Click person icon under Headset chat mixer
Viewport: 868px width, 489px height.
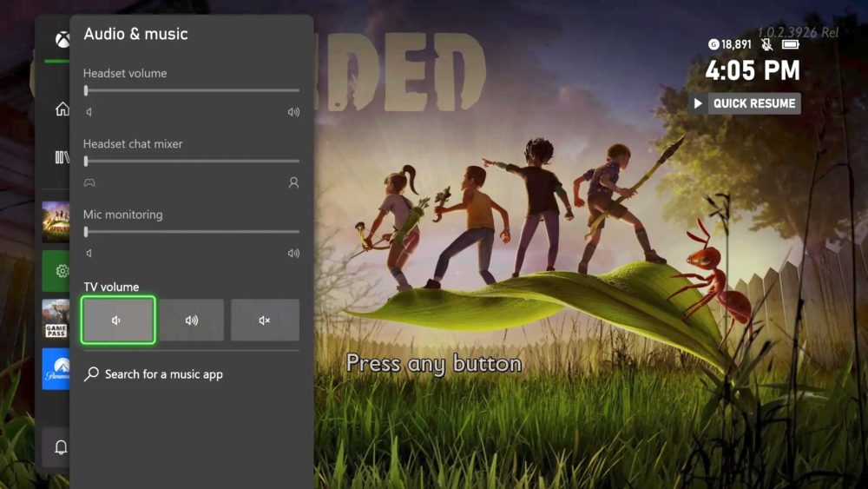(x=294, y=182)
